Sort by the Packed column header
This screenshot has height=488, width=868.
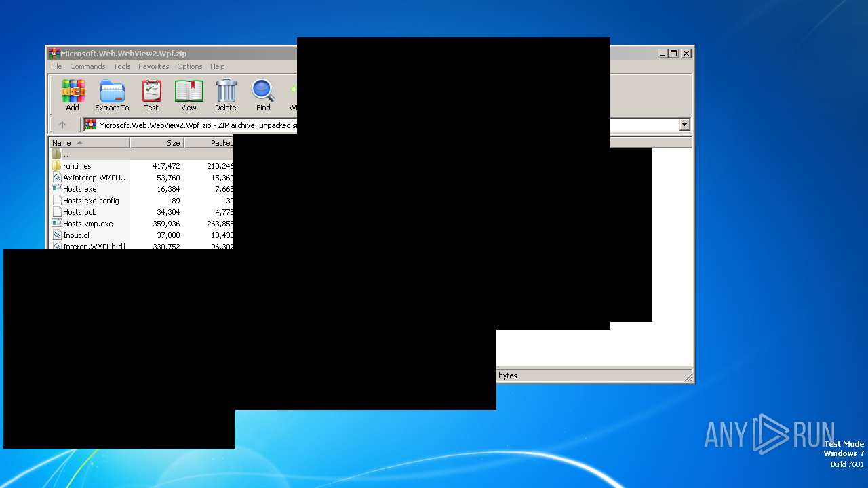(x=209, y=143)
